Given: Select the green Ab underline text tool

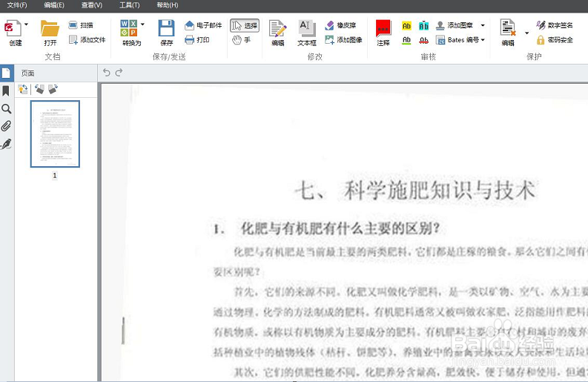Looking at the screenshot, I should pyautogui.click(x=406, y=40).
